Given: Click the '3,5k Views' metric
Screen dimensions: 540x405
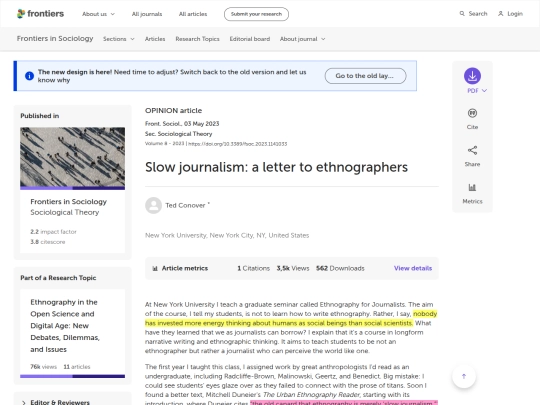Looking at the screenshot, I should click(x=293, y=268).
